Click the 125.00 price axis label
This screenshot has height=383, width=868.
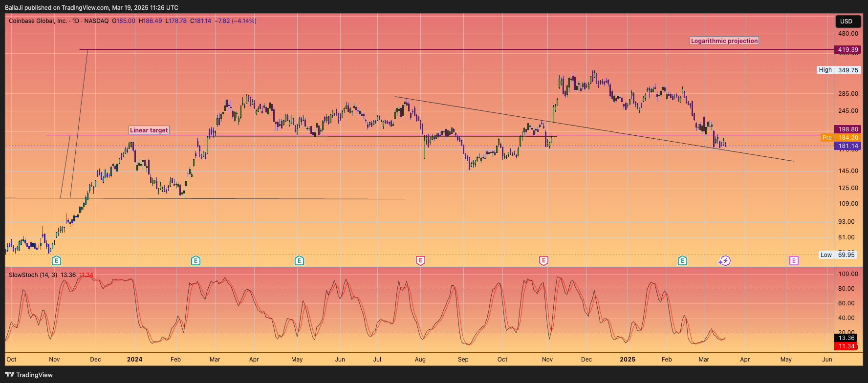click(x=848, y=188)
